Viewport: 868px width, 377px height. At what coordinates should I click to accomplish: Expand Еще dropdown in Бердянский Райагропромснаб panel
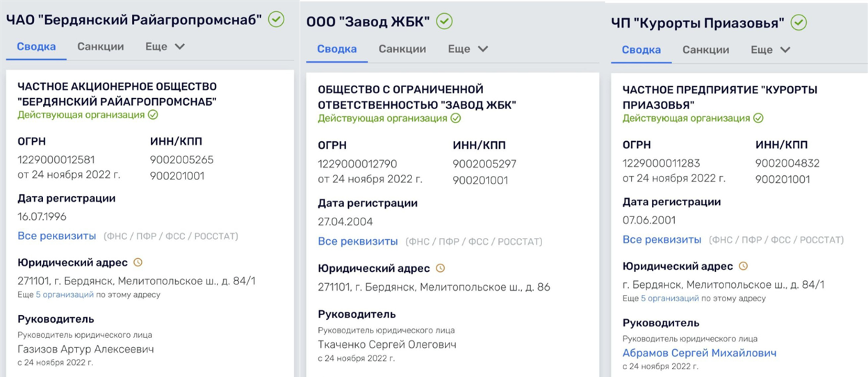(165, 47)
